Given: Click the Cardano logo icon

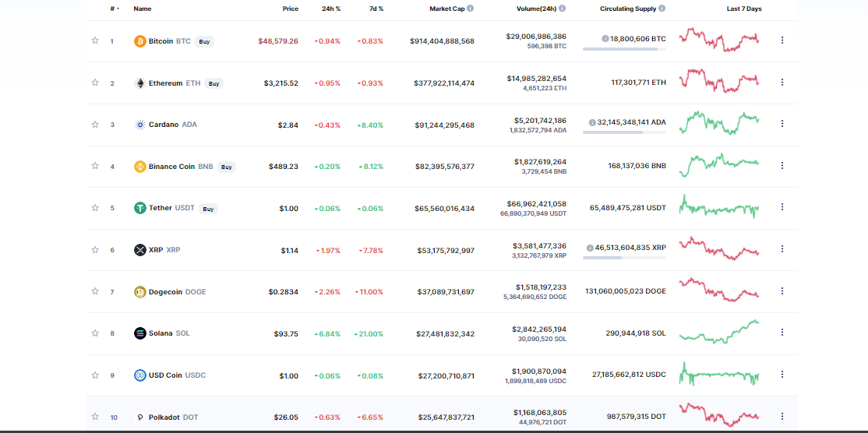Looking at the screenshot, I should [140, 125].
